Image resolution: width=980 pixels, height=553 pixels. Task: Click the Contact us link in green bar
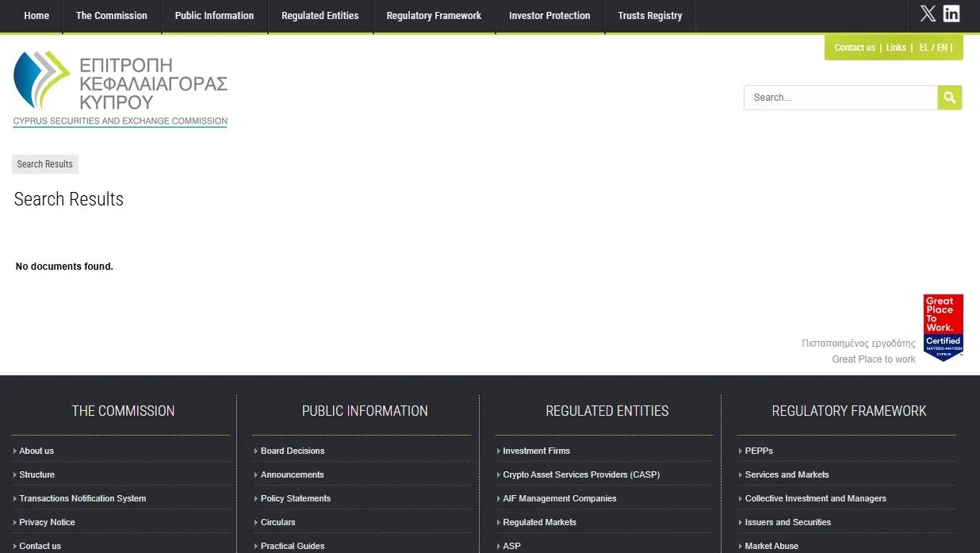855,48
